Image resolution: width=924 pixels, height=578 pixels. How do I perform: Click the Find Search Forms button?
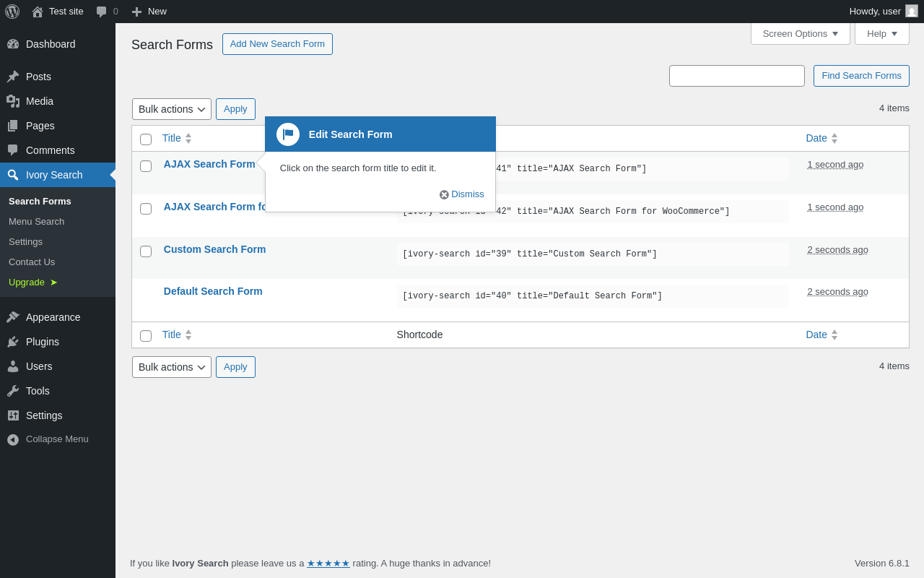point(861,76)
